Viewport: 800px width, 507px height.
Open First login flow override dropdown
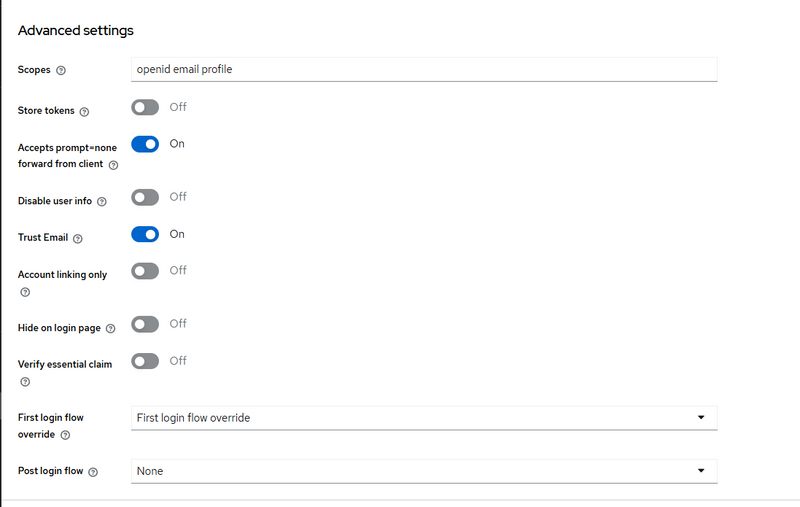point(424,417)
